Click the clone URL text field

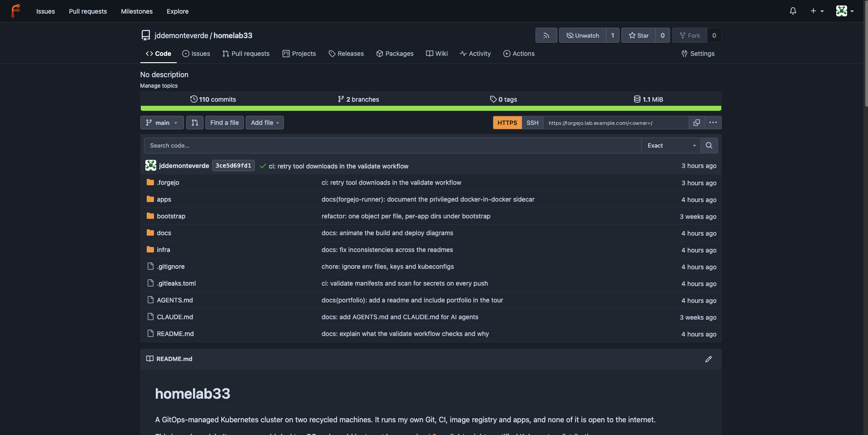tap(616, 123)
